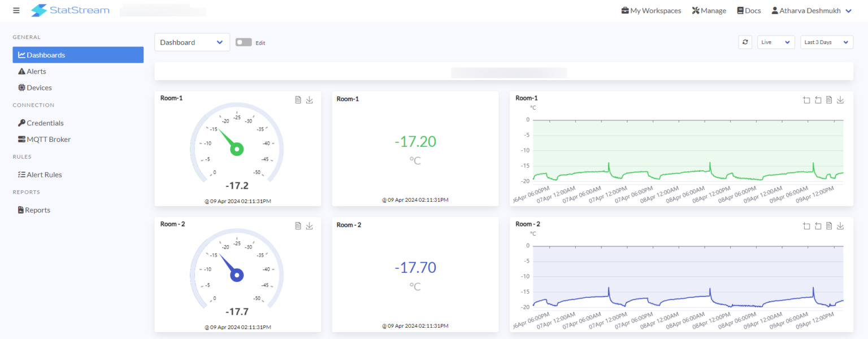Go to Alerts in the sidebar
The width and height of the screenshot is (868, 339).
coord(36,71)
